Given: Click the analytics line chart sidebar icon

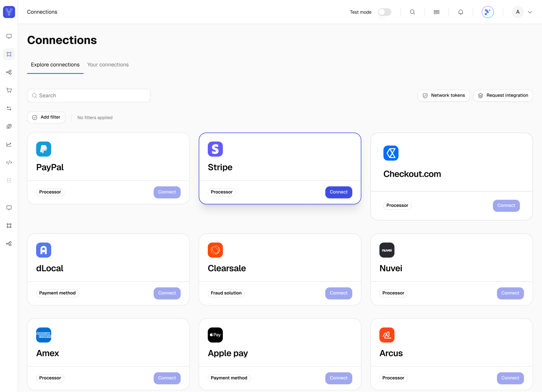Looking at the screenshot, I should coord(9,144).
